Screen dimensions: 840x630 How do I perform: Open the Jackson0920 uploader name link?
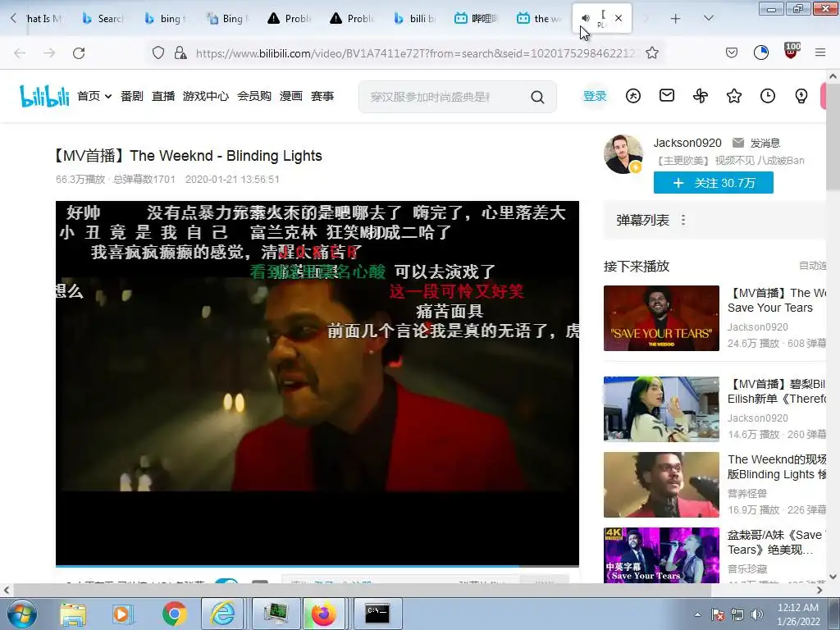pyautogui.click(x=687, y=143)
